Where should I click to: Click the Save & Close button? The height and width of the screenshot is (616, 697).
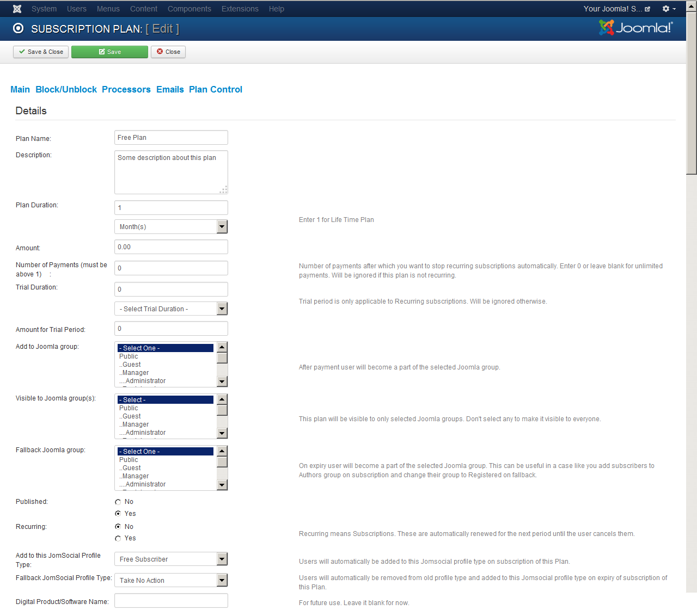click(41, 52)
